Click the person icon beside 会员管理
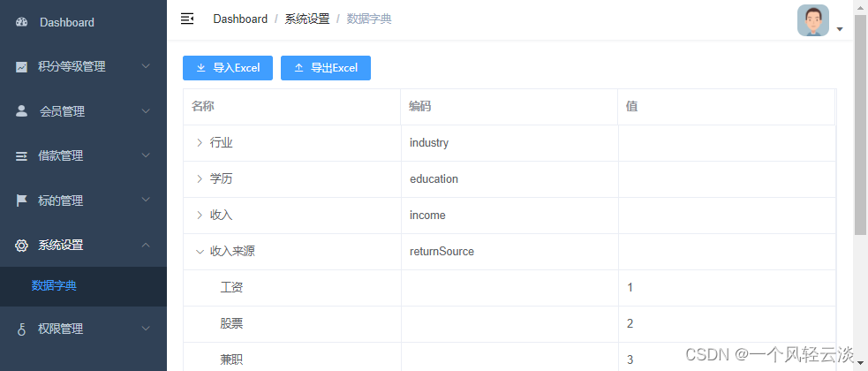The image size is (868, 371). (x=21, y=111)
